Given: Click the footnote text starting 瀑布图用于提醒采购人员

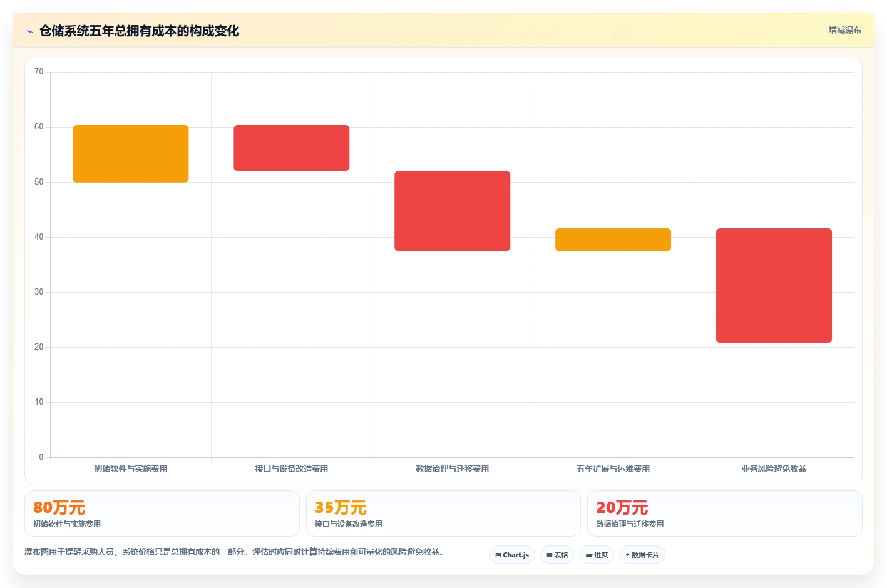Looking at the screenshot, I should [x=234, y=552].
